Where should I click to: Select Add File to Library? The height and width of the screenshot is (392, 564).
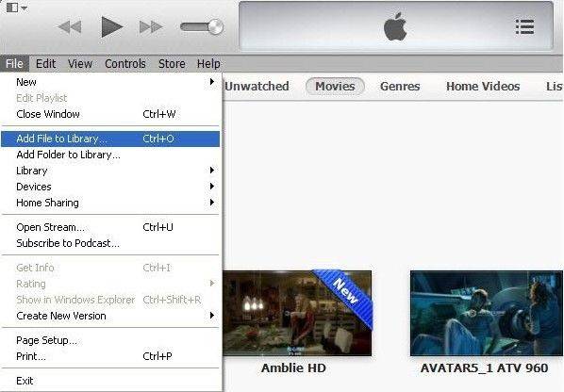tap(110, 139)
